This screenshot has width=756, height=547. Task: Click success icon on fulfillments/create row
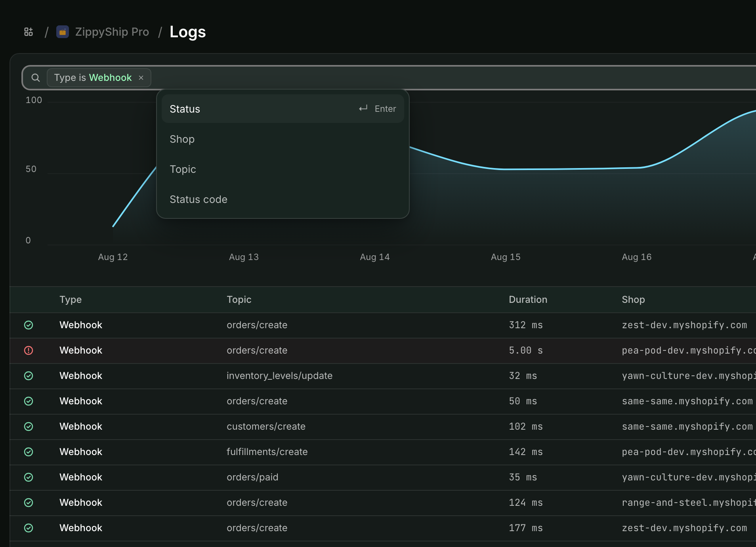29,452
